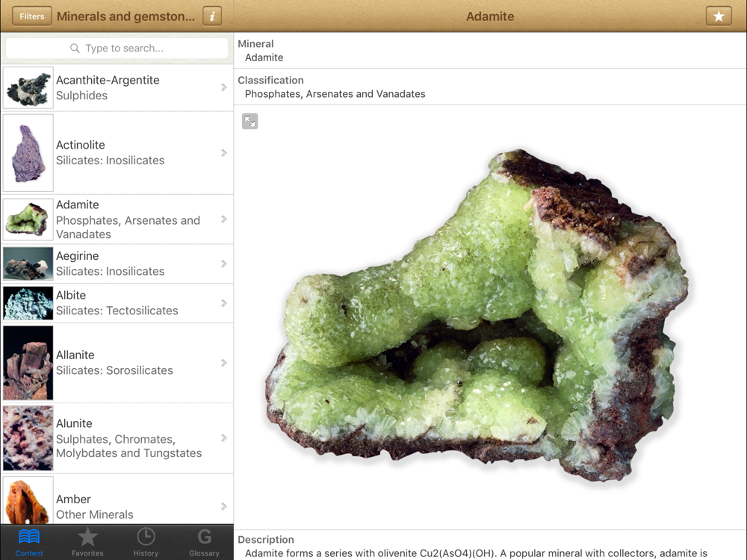Open Acanthite-Argentite chevron arrow
Image resolution: width=747 pixels, height=560 pixels.
click(224, 87)
